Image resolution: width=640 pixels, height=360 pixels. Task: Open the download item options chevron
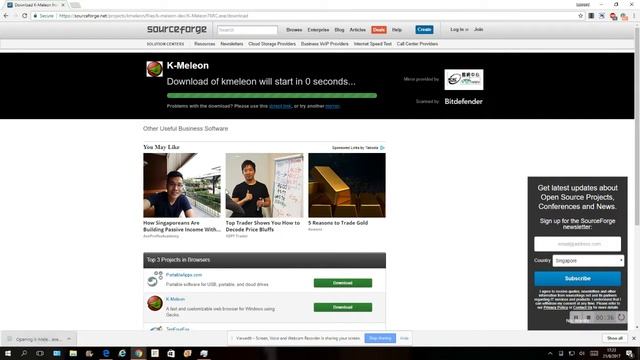69,339
